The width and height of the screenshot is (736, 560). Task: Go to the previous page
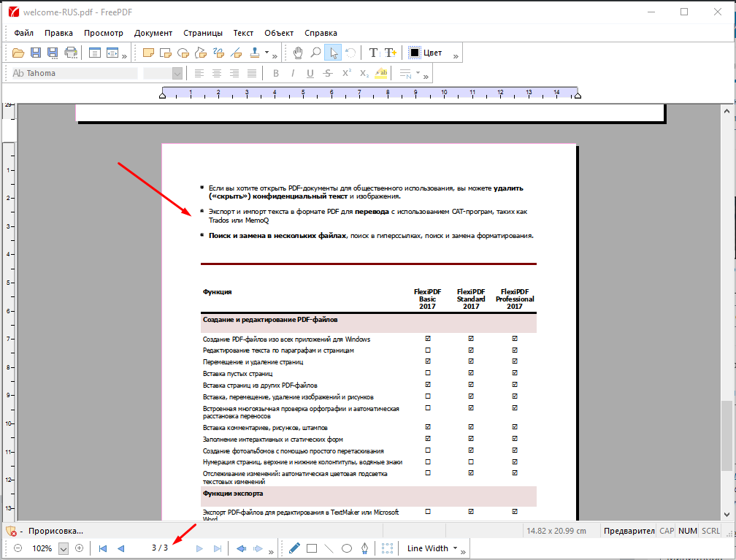point(121,548)
